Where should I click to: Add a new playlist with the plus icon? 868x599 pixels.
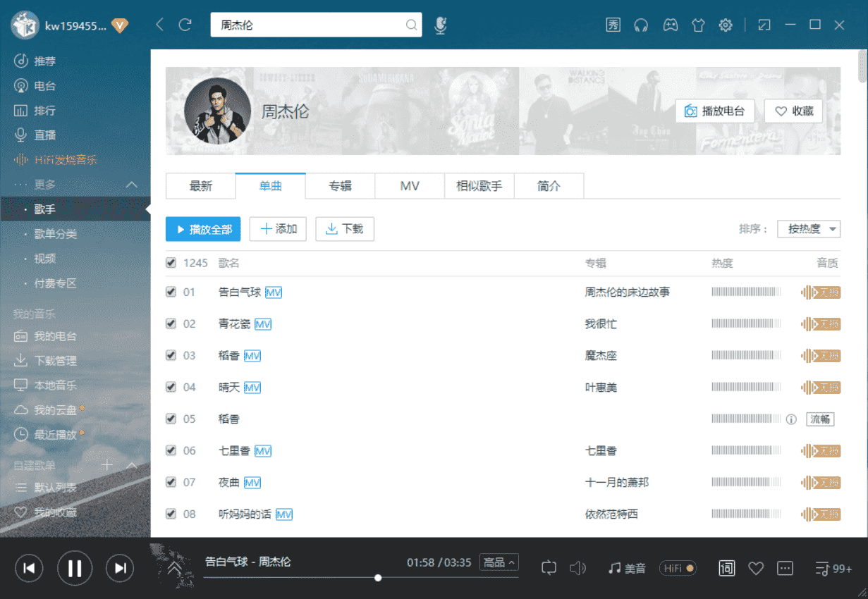[107, 465]
